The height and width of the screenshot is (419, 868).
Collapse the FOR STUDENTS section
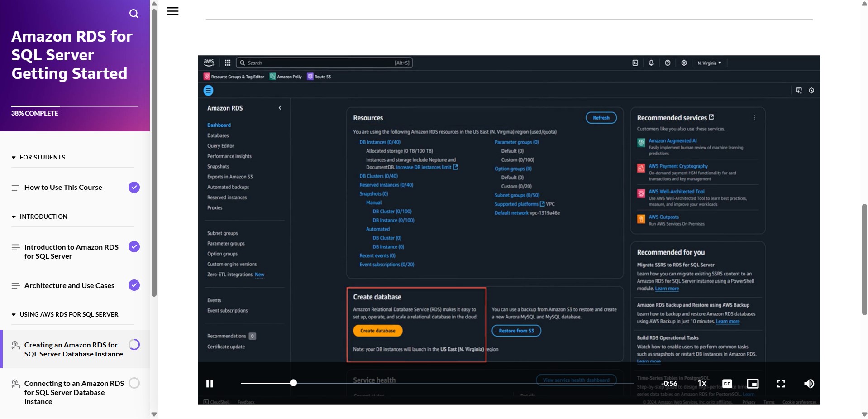pyautogui.click(x=14, y=158)
